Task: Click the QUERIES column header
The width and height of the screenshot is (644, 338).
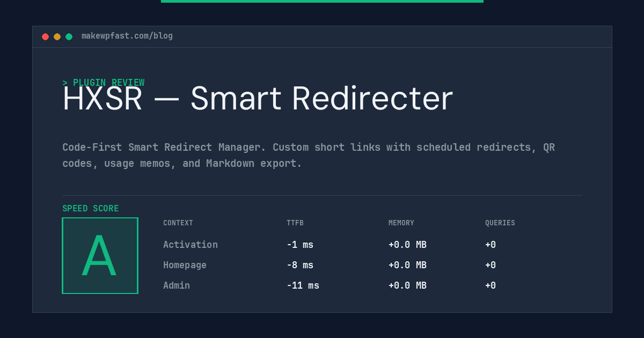Action: click(500, 223)
